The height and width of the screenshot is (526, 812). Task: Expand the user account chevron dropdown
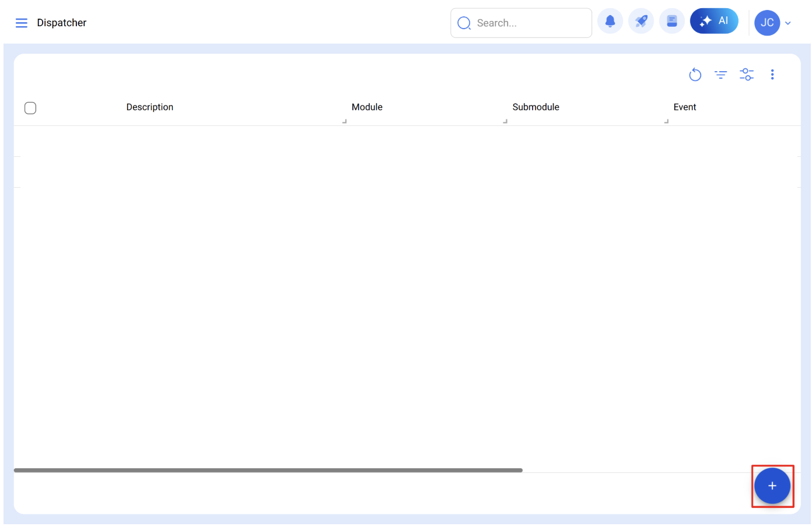[x=787, y=23]
